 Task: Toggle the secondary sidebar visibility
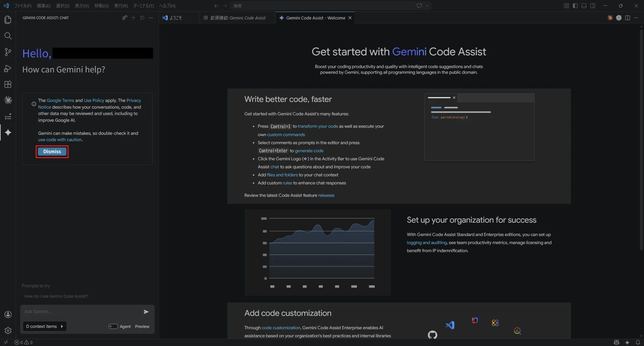pyautogui.click(x=593, y=6)
